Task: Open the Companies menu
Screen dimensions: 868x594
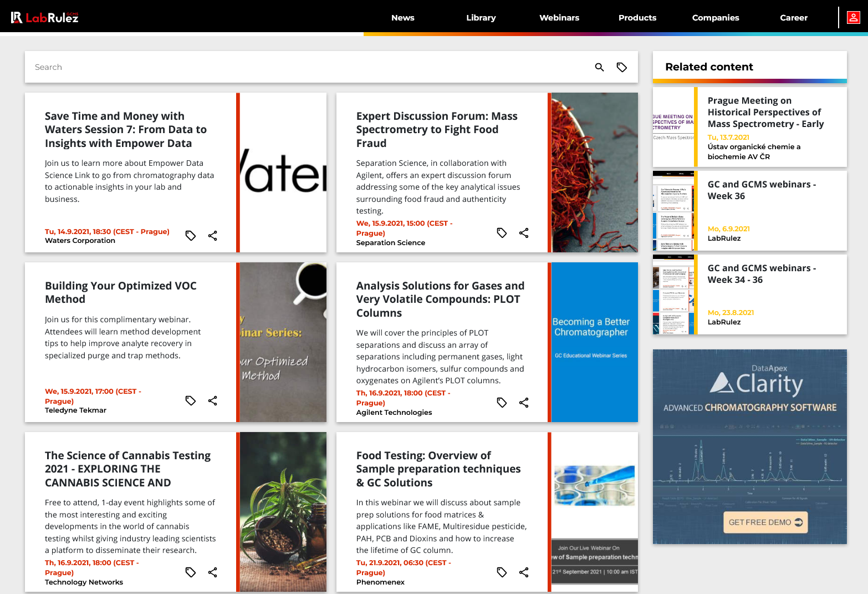Action: (x=716, y=18)
